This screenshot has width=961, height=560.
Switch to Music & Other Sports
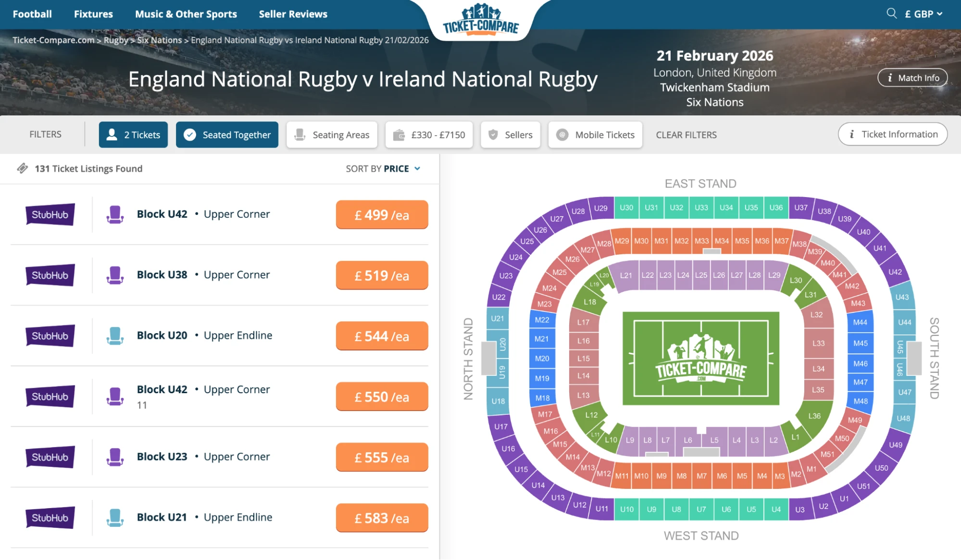(186, 14)
